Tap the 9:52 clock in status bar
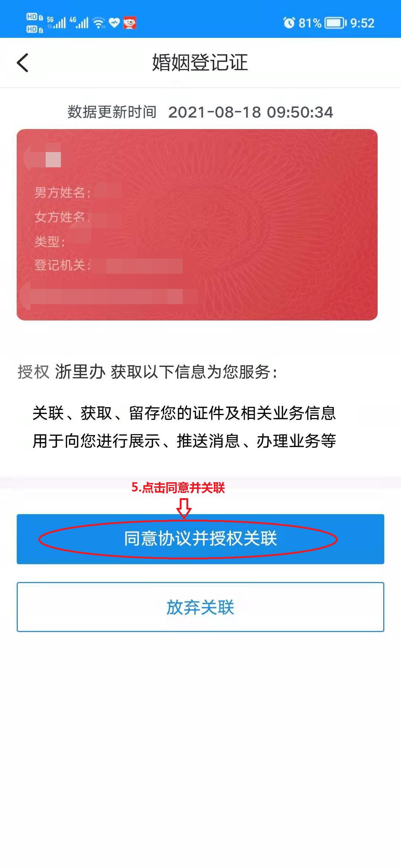 click(362, 23)
